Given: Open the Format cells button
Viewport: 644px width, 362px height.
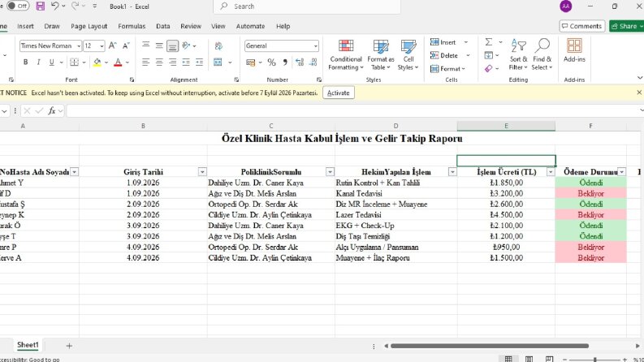Looking at the screenshot, I should [447, 68].
